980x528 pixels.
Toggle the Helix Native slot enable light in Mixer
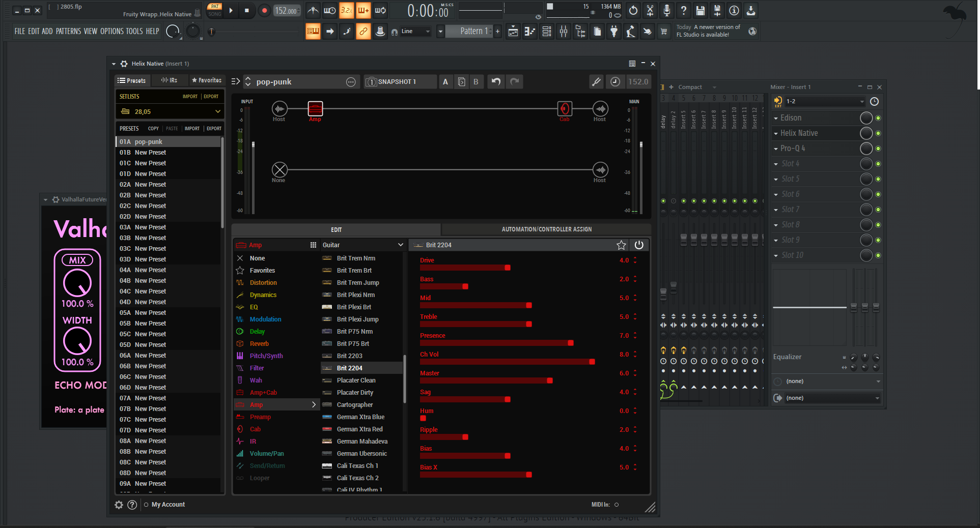[x=878, y=133]
